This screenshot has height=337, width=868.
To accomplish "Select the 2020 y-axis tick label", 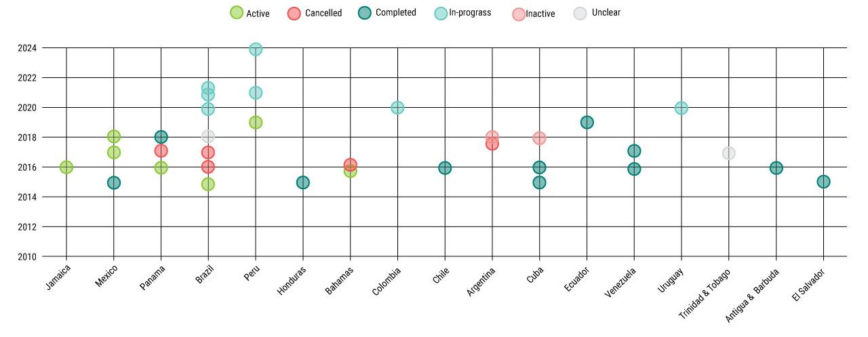I will coord(28,108).
